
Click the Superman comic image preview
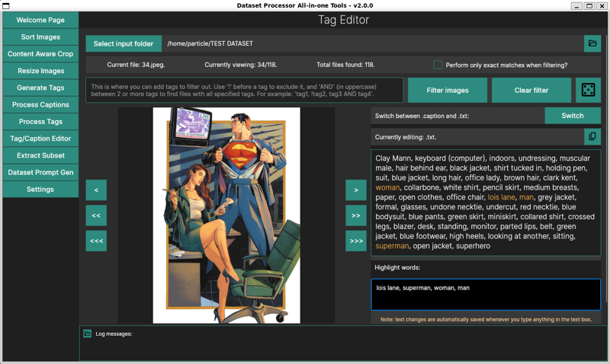point(226,216)
